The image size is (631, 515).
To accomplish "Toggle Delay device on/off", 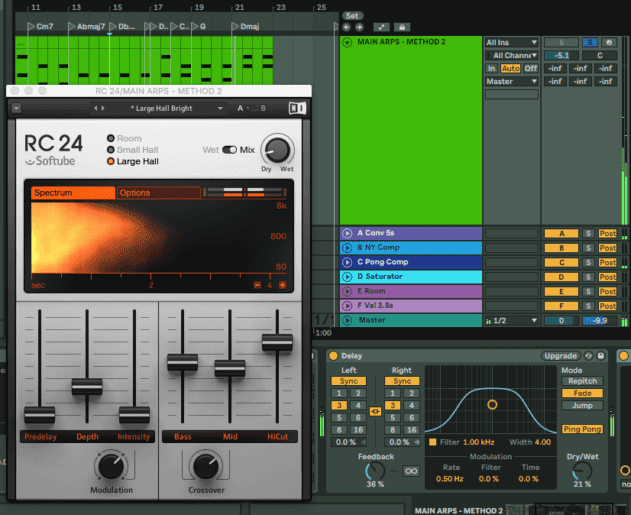I will click(333, 356).
